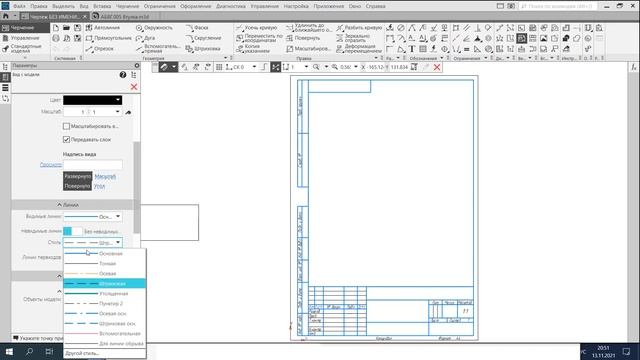Screen dimensions: 640x360
Task: Toggle Повернуто button state
Action: point(78,186)
